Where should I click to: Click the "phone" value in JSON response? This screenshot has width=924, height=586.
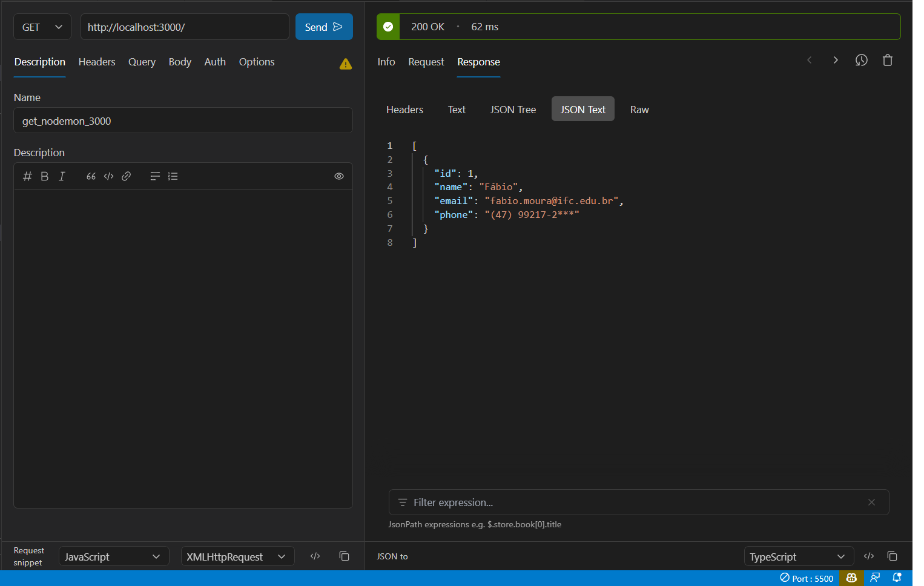pos(532,215)
